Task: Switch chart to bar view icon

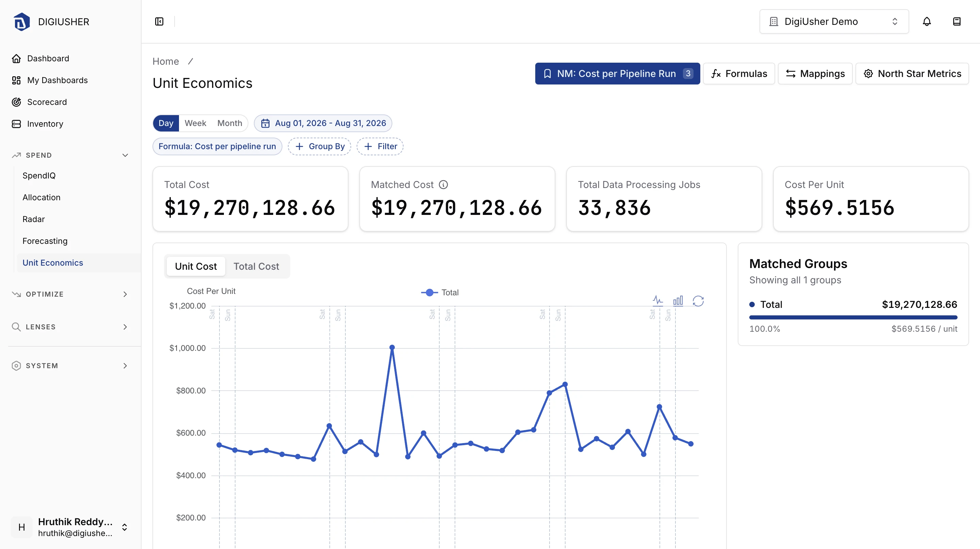Action: (678, 301)
